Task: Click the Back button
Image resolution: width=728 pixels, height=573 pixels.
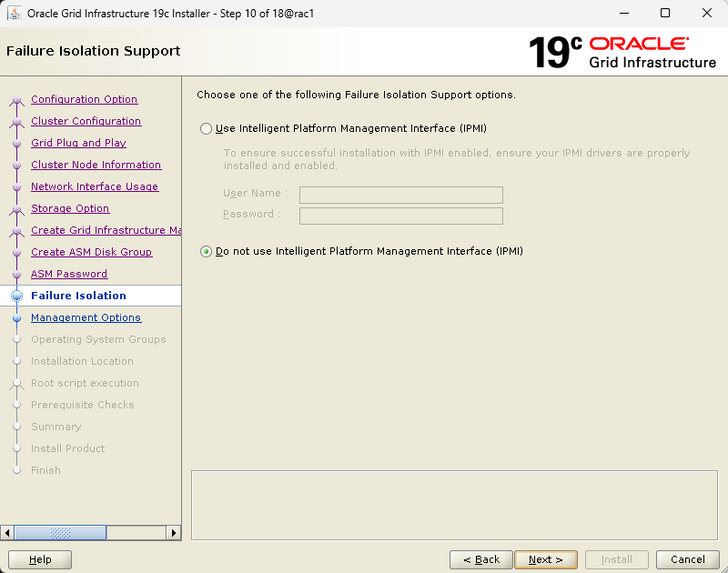Action: pyautogui.click(x=481, y=559)
